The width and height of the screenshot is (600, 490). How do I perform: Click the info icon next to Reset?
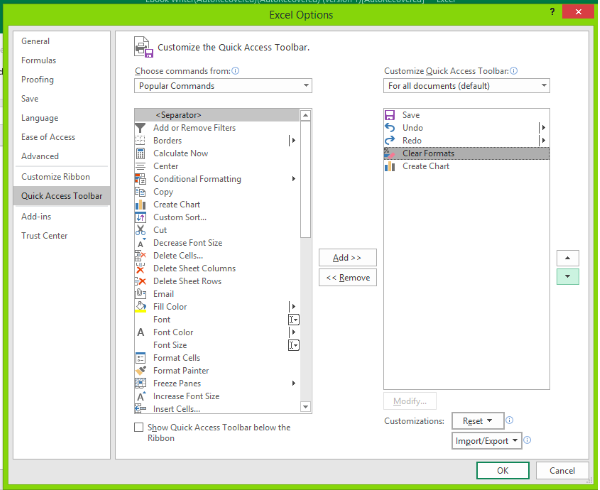click(509, 420)
